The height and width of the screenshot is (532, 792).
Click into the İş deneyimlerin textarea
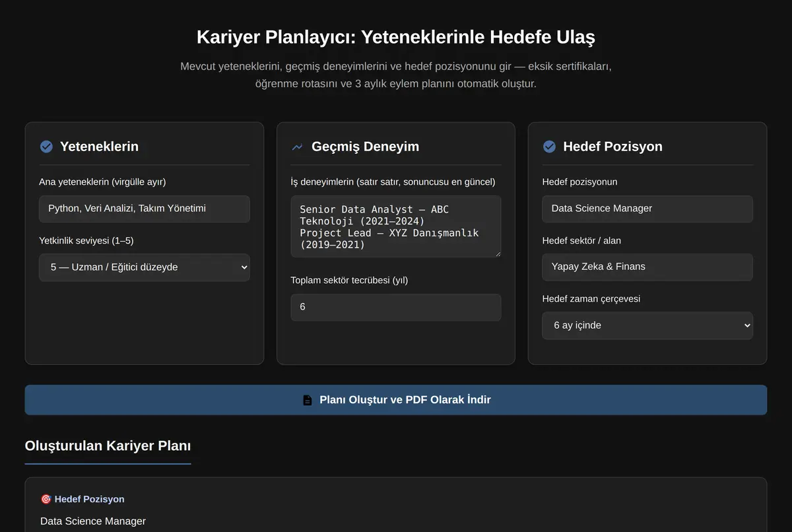396,226
